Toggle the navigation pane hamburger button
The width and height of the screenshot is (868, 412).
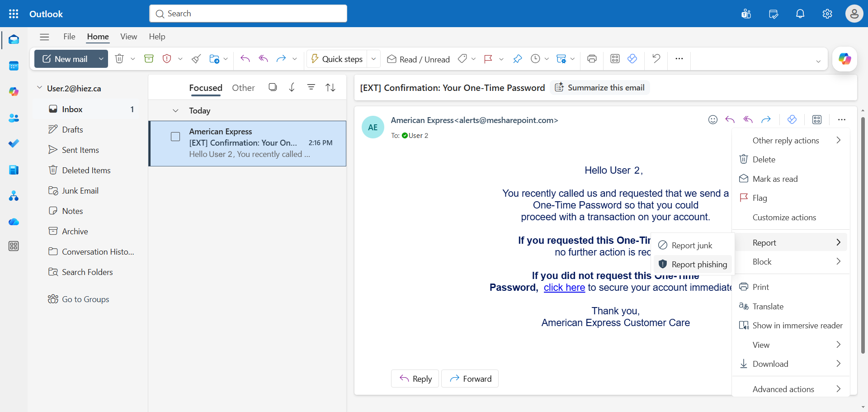pyautogui.click(x=44, y=37)
